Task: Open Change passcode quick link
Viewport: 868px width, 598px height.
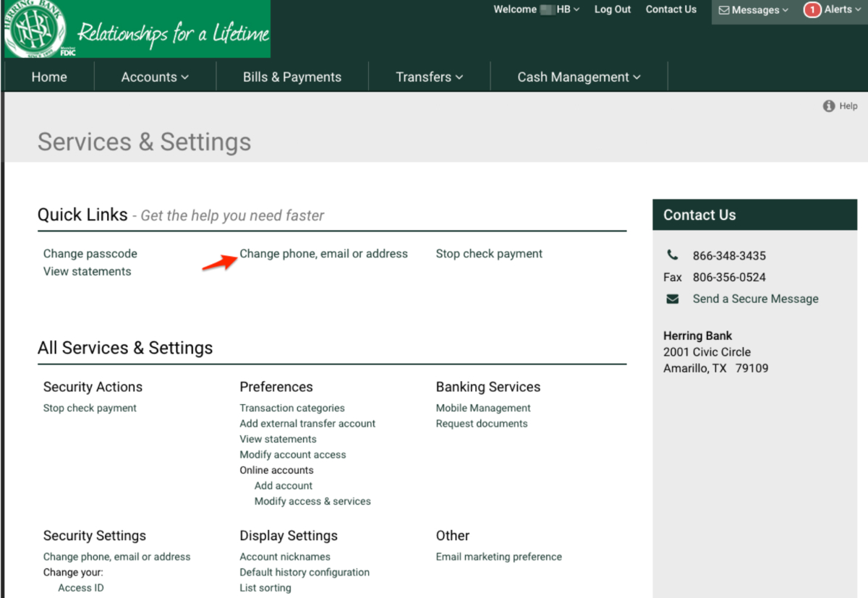Action: coord(90,254)
